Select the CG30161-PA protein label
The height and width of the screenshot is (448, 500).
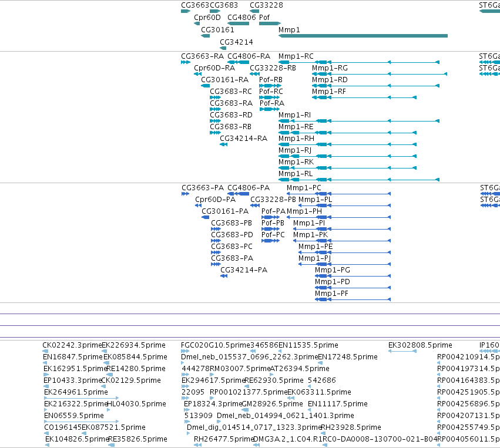225,211
